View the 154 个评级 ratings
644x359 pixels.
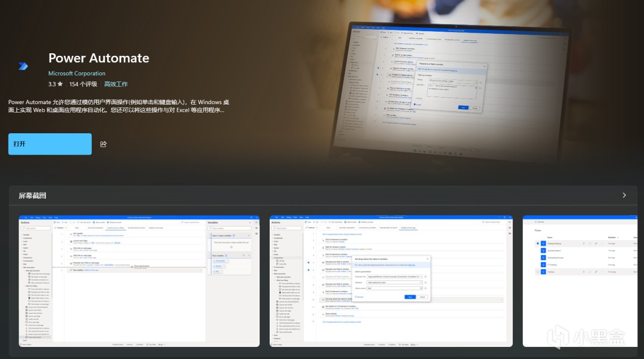(84, 84)
